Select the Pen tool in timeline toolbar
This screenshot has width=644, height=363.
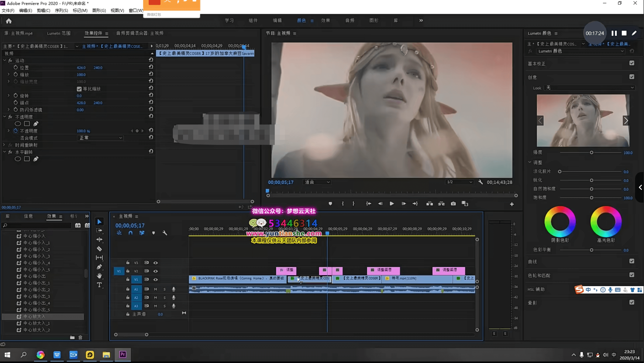click(99, 267)
